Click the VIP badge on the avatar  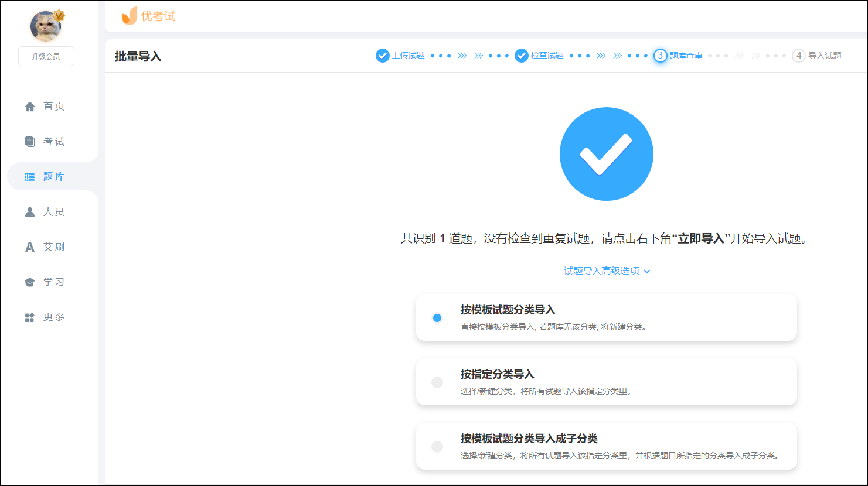[x=59, y=15]
